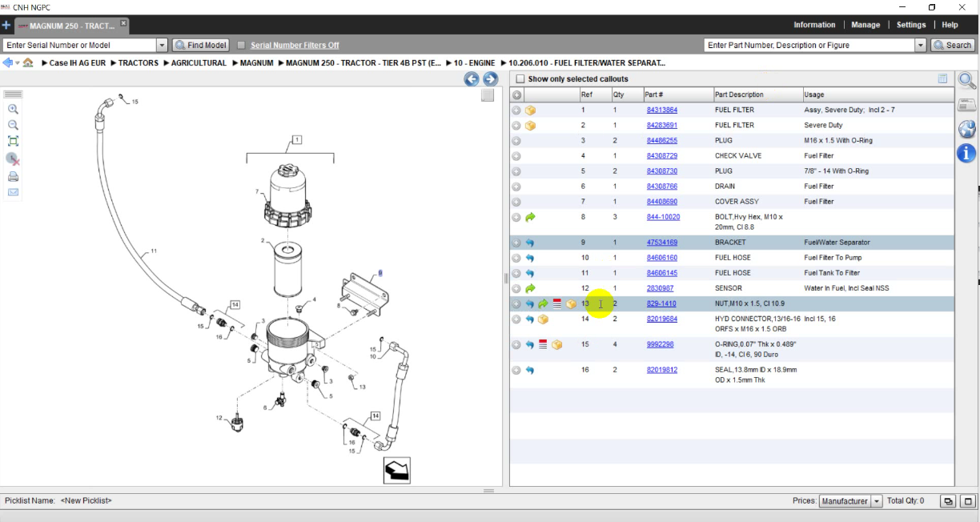
Task: Click the kit box icon for ref 2
Action: [530, 126]
